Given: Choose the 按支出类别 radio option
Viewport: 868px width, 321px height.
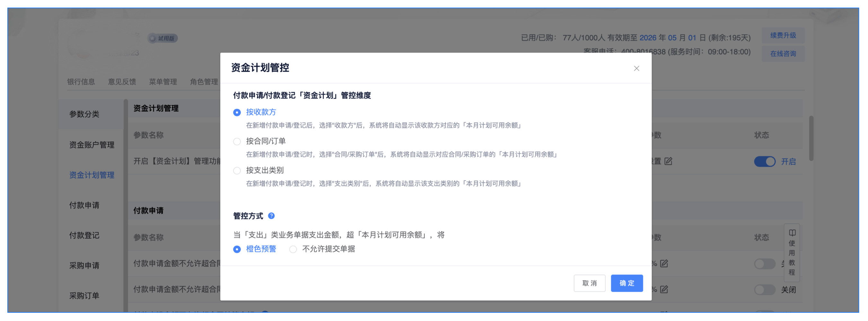Looking at the screenshot, I should (237, 170).
